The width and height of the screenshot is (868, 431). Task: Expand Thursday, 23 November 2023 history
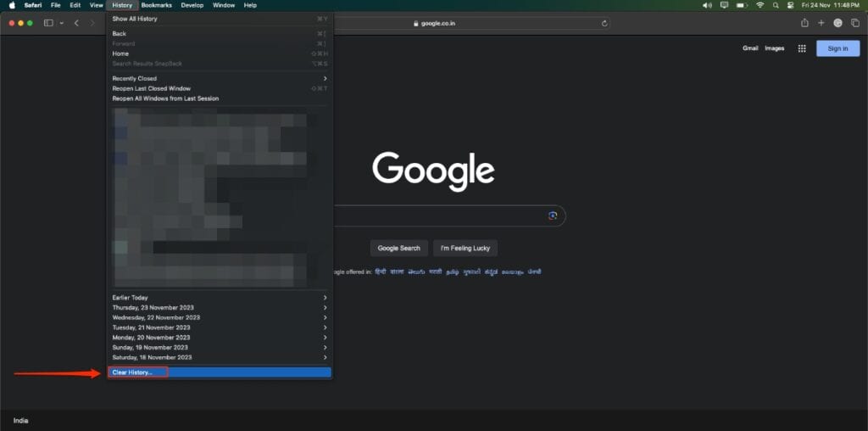coord(220,307)
